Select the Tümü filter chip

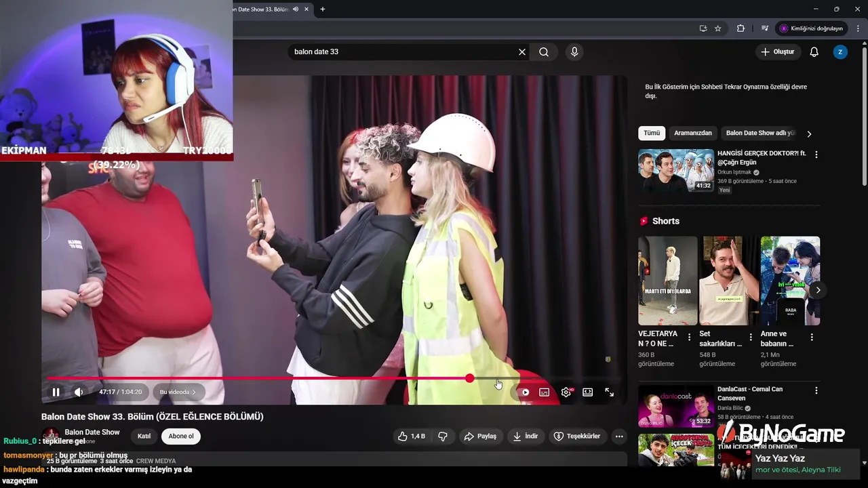[651, 133]
